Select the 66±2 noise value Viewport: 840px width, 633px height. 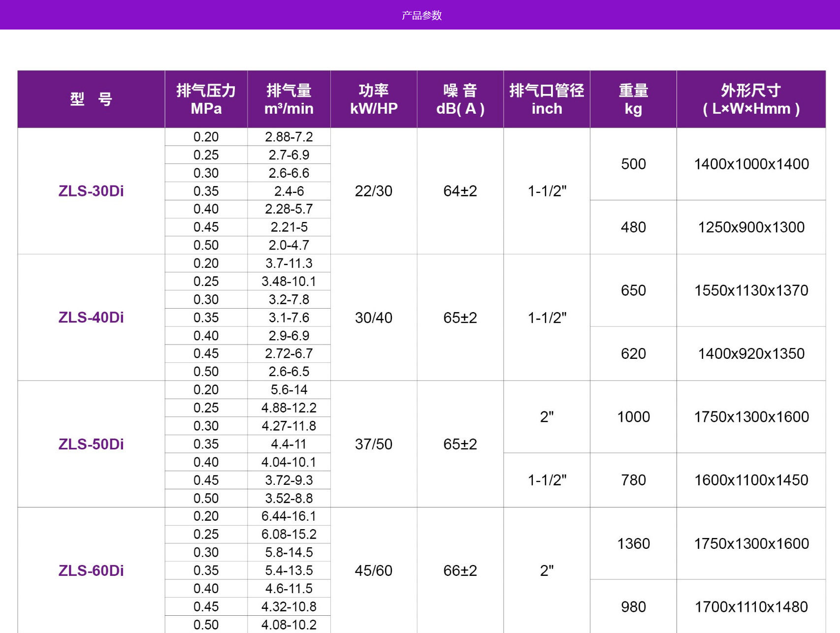[x=460, y=570]
